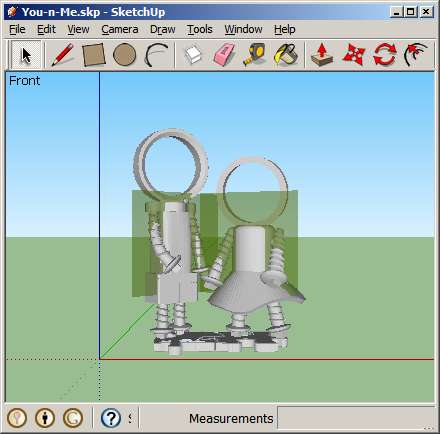Click the person credits status icon
The height and width of the screenshot is (434, 440).
(x=45, y=417)
